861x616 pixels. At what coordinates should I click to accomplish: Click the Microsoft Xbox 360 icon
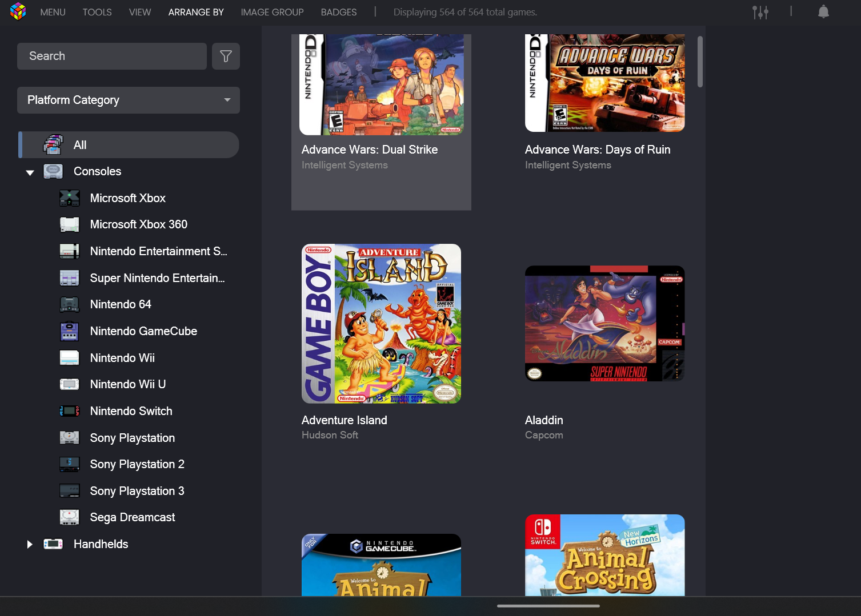click(x=70, y=224)
